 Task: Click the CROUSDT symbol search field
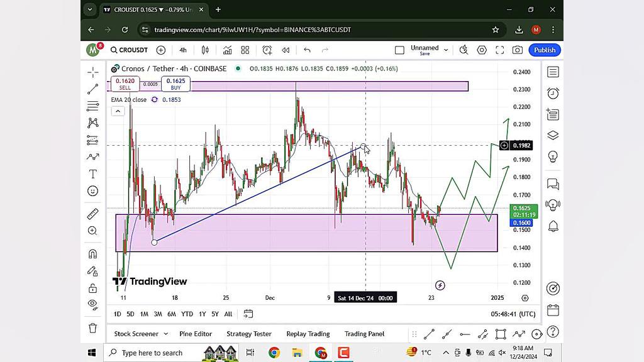pyautogui.click(x=130, y=50)
